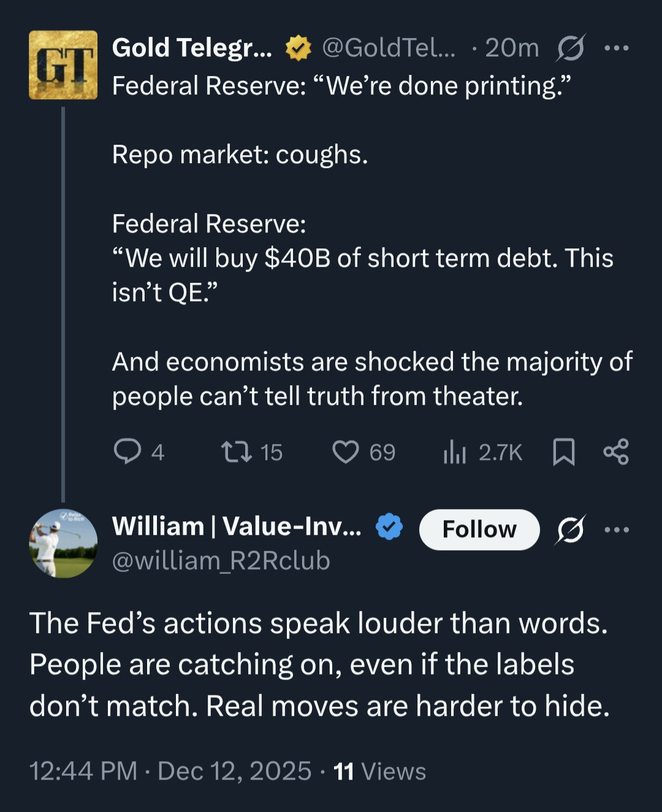Open William's golfer profile picture

[63, 543]
